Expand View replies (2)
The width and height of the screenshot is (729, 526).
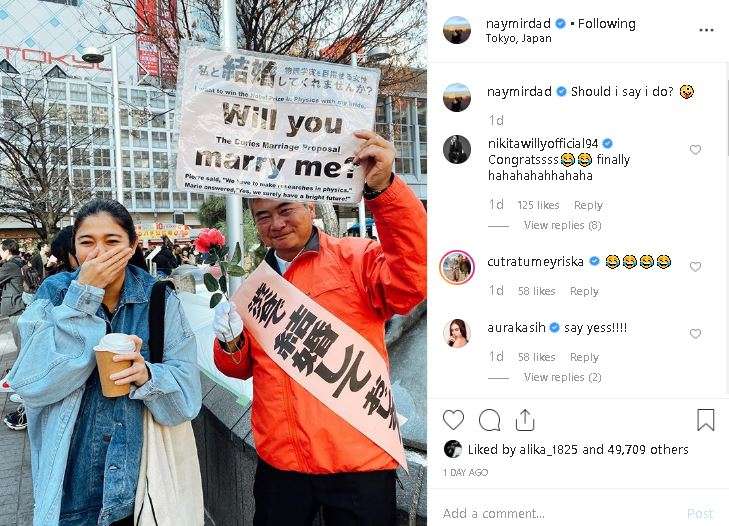(563, 377)
